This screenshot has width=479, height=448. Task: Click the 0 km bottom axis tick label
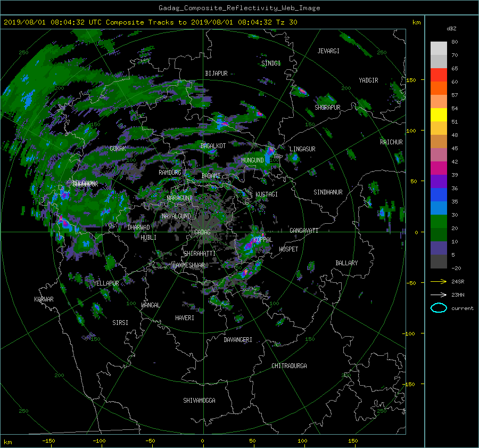(202, 441)
